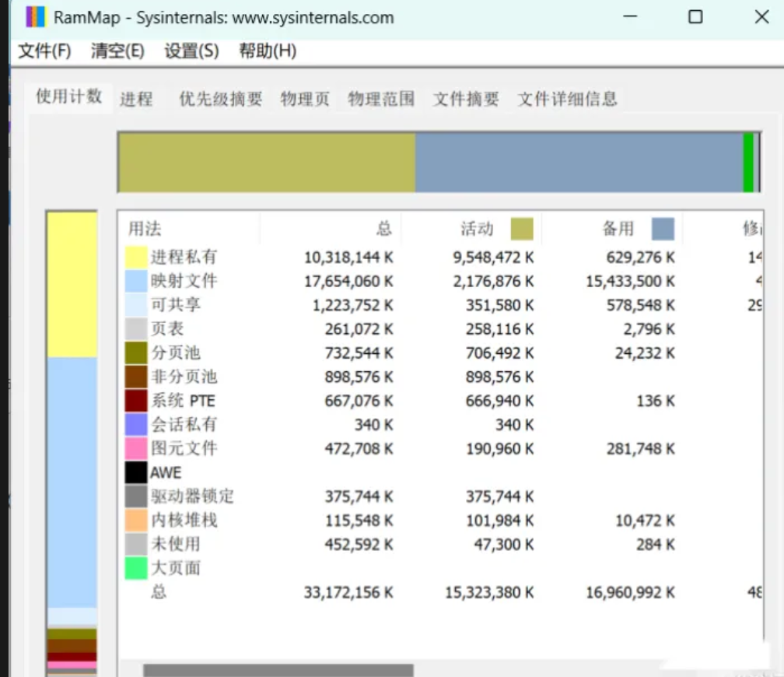This screenshot has width=784, height=677.
Task: Click the RamMap application icon in title bar
Action: [x=36, y=17]
